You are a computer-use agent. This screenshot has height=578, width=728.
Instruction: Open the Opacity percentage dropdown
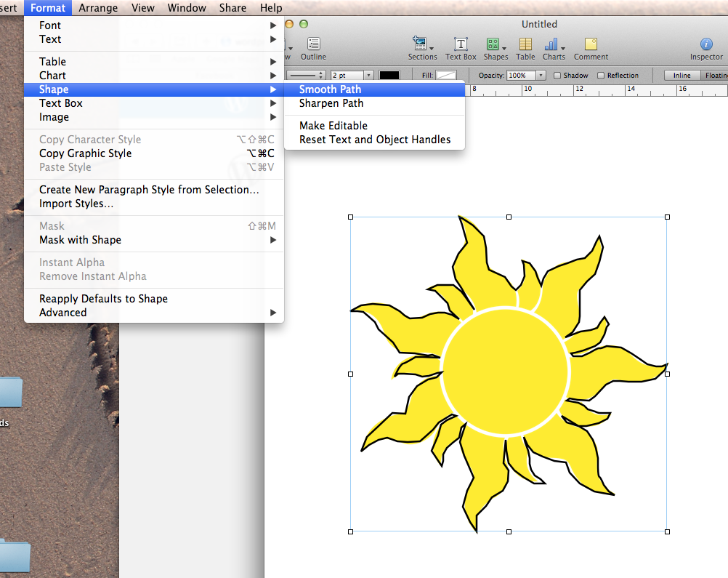click(x=541, y=76)
